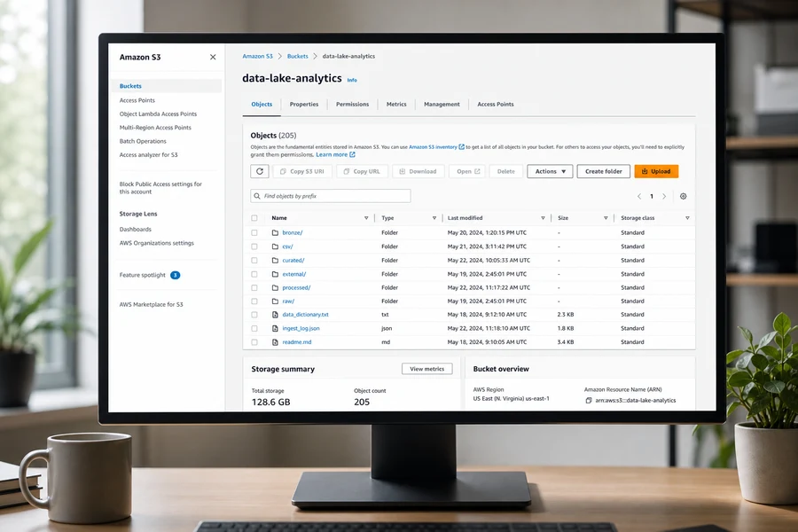Open Batch Operations in sidebar

143,141
